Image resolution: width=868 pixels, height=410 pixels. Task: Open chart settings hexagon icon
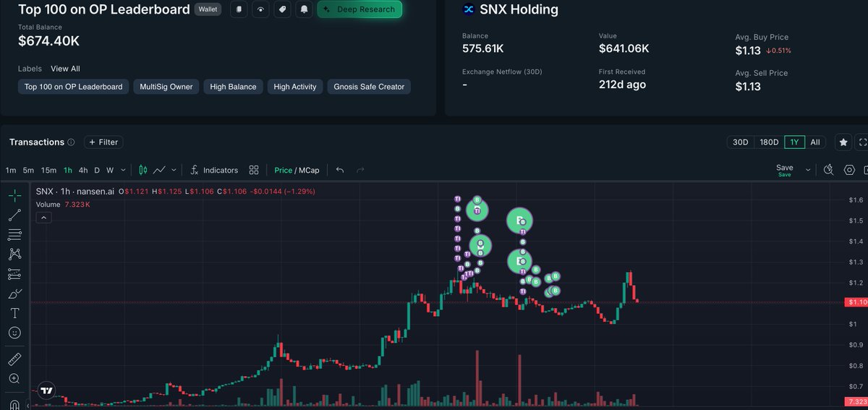pyautogui.click(x=849, y=170)
